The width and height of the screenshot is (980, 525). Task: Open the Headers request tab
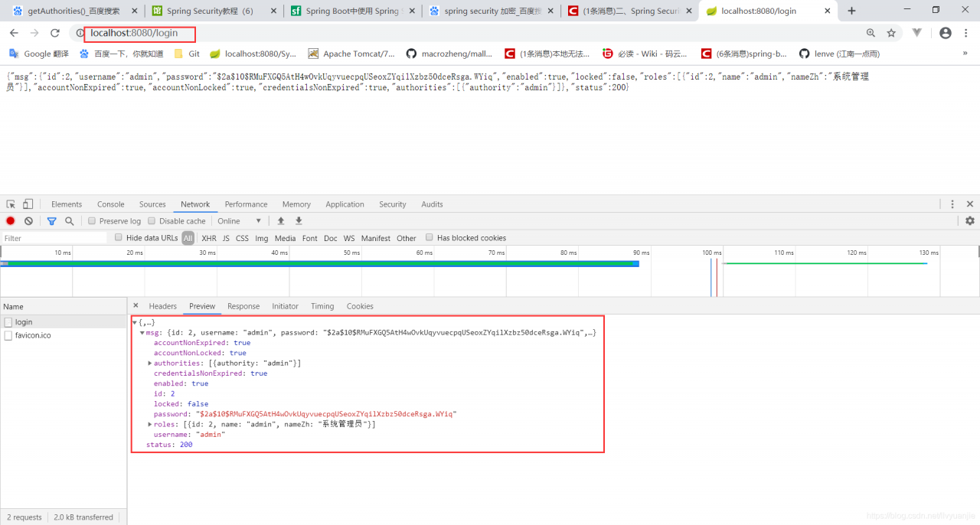[162, 306]
